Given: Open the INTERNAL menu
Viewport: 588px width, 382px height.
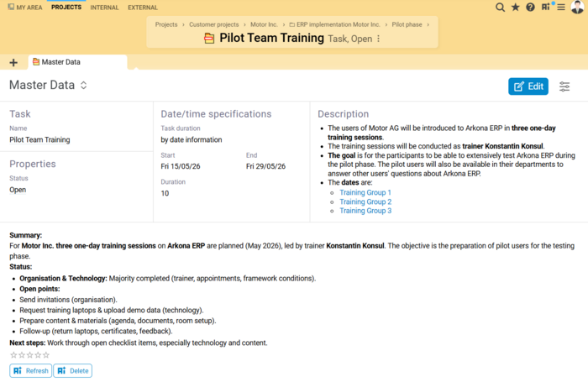Looking at the screenshot, I should point(104,8).
